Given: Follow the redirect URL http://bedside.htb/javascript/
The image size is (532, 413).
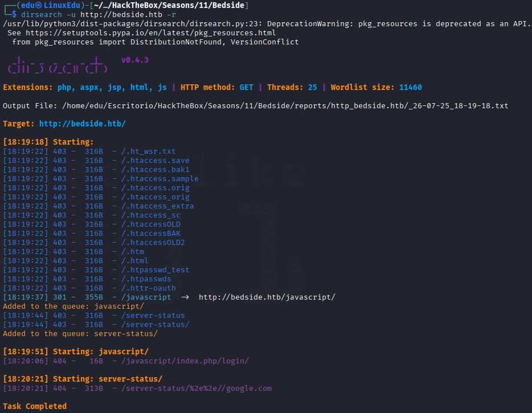Looking at the screenshot, I should point(267,297).
